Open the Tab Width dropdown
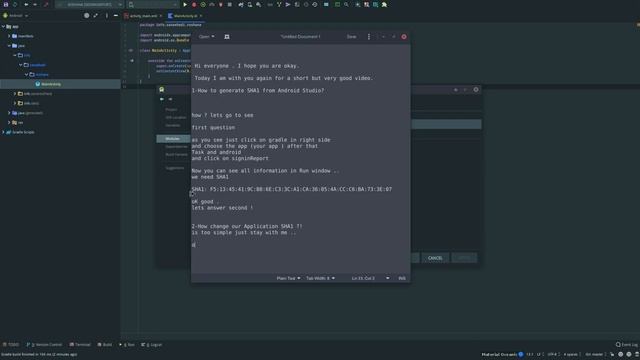The height and width of the screenshot is (360, 640). click(320, 278)
